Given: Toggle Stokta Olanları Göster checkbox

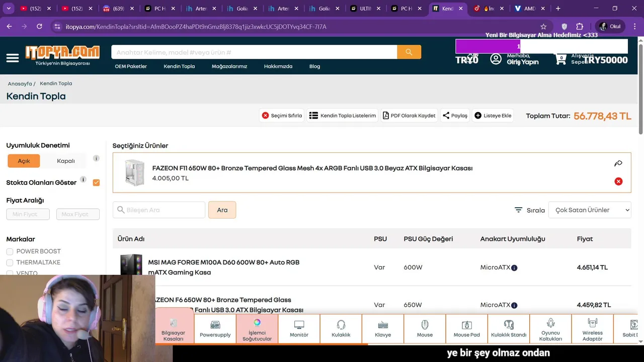Looking at the screenshot, I should pyautogui.click(x=96, y=183).
